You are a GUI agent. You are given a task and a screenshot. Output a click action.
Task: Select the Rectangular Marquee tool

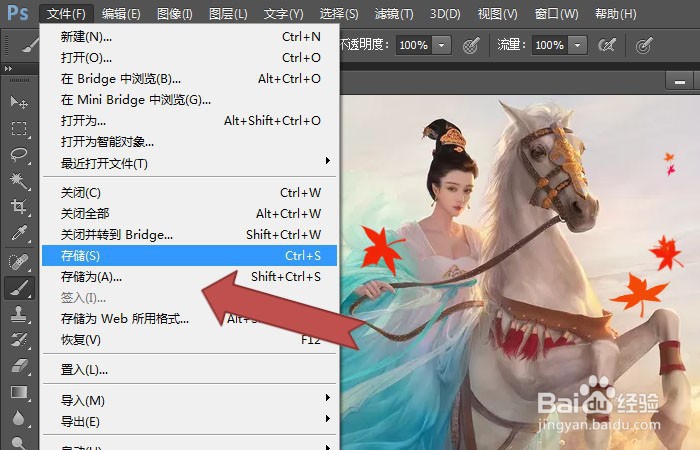19,129
